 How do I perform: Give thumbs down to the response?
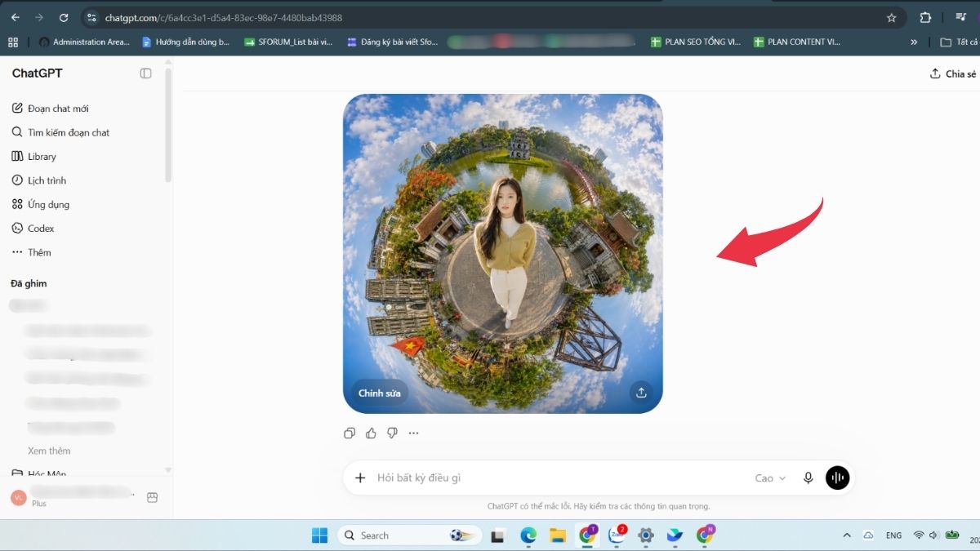392,433
